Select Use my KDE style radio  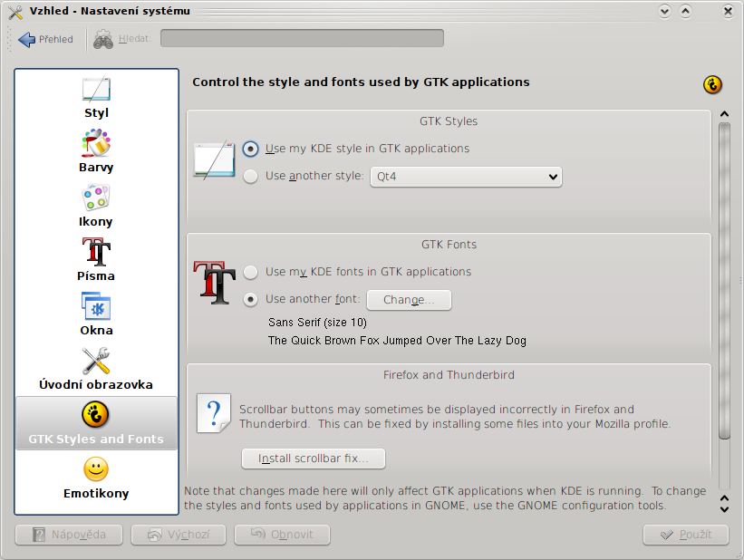coord(250,149)
